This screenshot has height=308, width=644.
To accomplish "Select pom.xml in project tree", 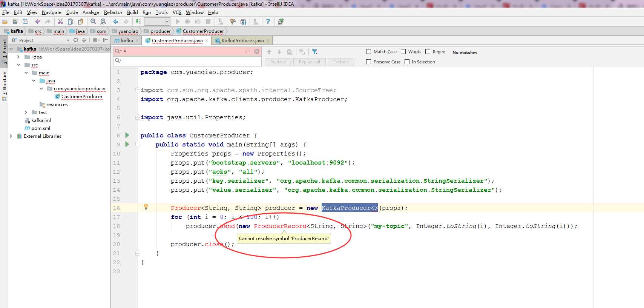I will (40, 128).
